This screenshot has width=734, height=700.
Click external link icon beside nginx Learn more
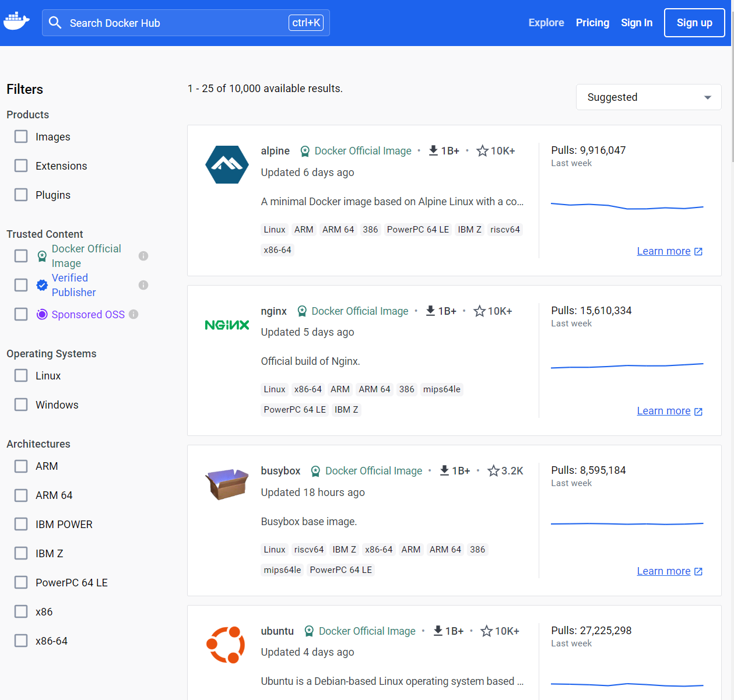coord(698,411)
